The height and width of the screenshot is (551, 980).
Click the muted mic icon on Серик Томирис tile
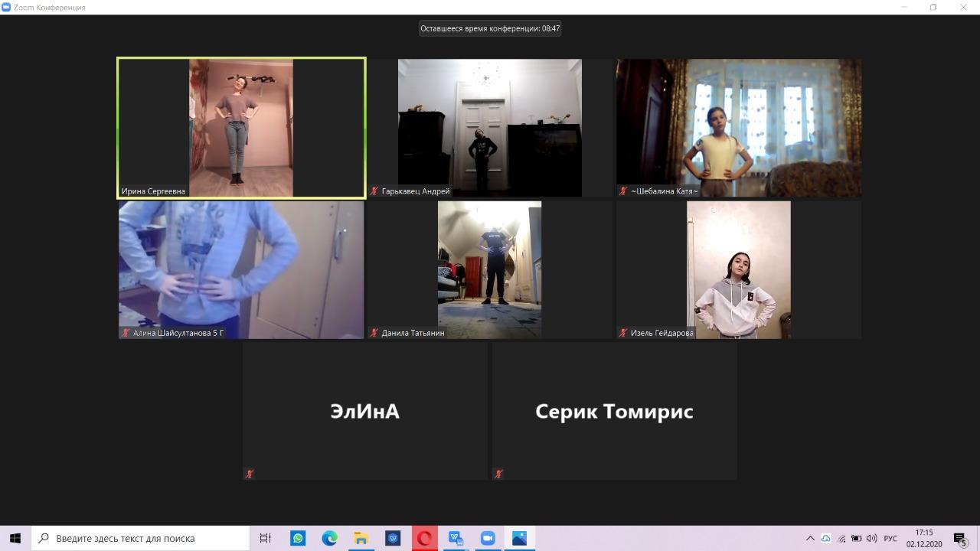(498, 474)
